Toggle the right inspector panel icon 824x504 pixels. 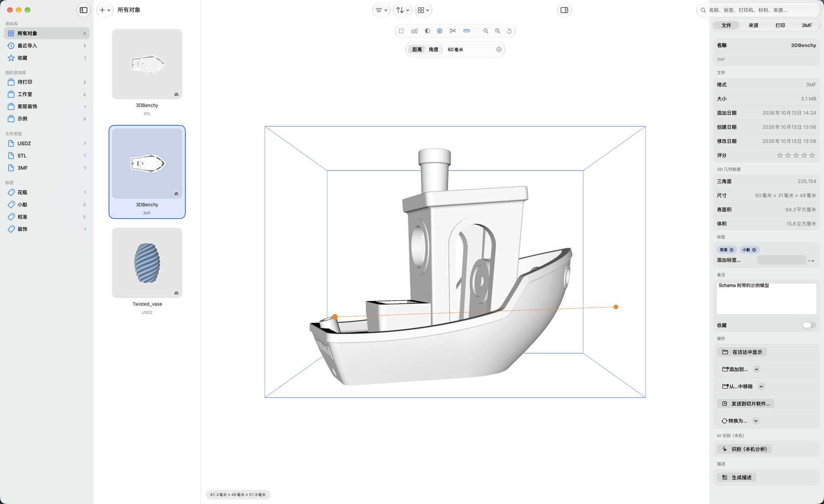tap(564, 10)
